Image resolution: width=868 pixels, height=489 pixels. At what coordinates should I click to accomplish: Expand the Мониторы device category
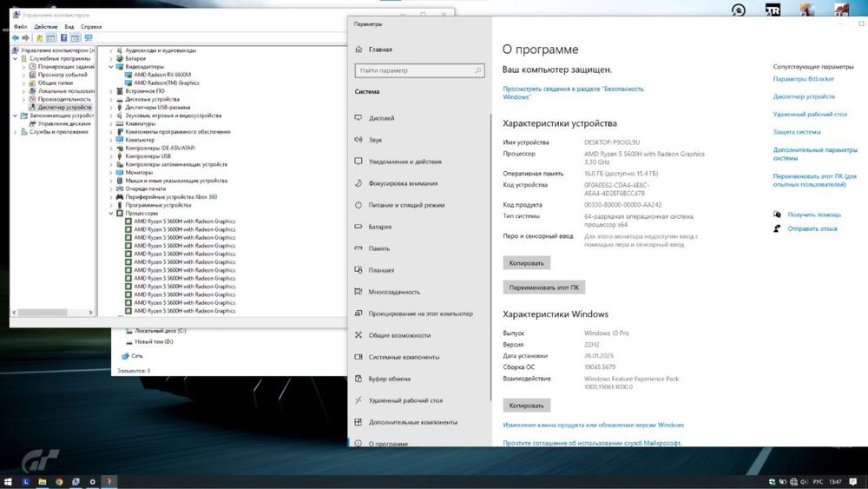pyautogui.click(x=111, y=172)
